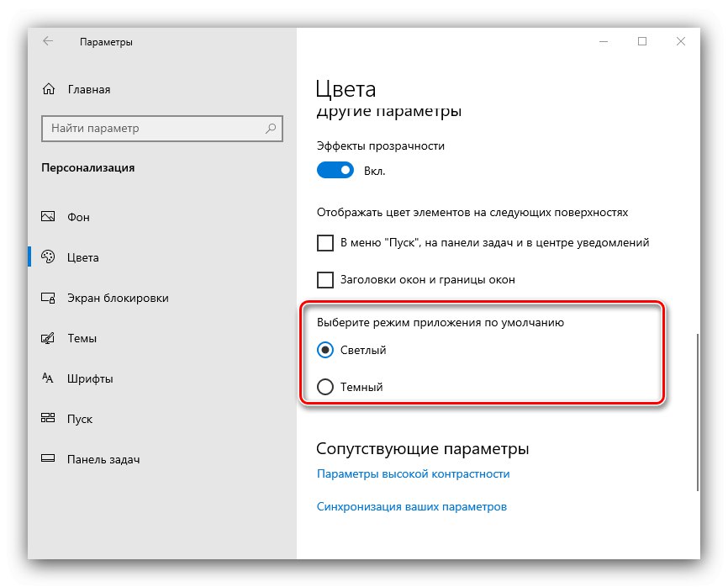This screenshot has width=728, height=587.
Task: Open the Шрифты font icon
Action: pos(49,378)
